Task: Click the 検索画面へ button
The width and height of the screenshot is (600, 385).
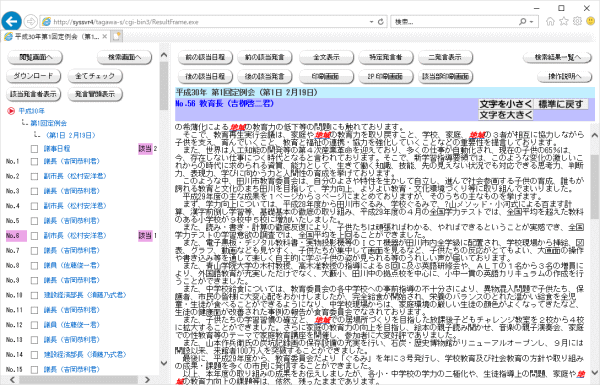Action: click(x=125, y=57)
